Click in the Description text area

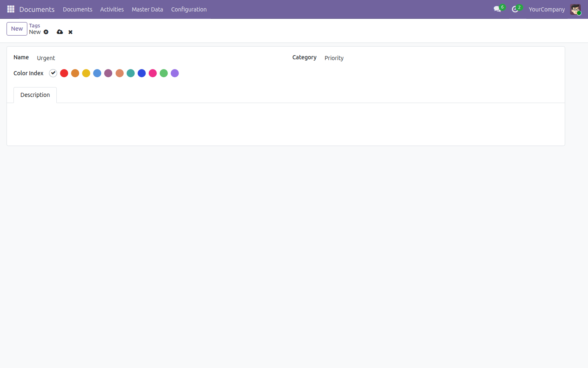pos(286,124)
